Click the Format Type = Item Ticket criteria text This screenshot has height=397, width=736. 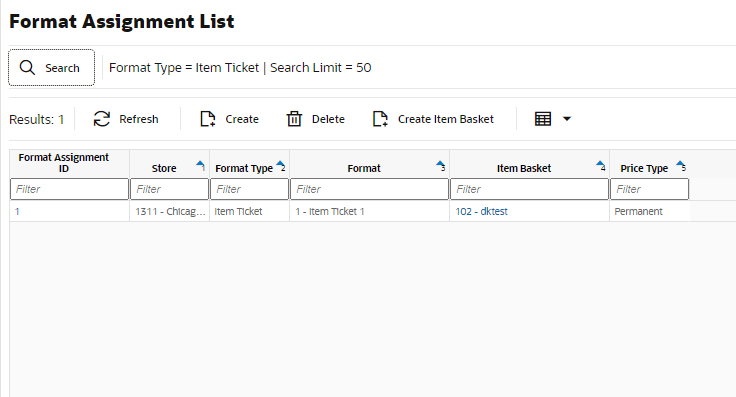184,68
